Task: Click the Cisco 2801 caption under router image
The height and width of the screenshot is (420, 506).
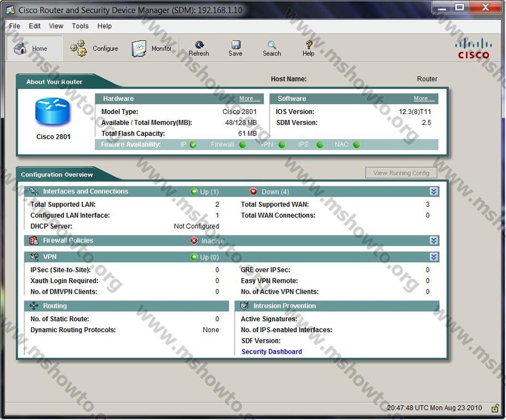Action: 53,137
